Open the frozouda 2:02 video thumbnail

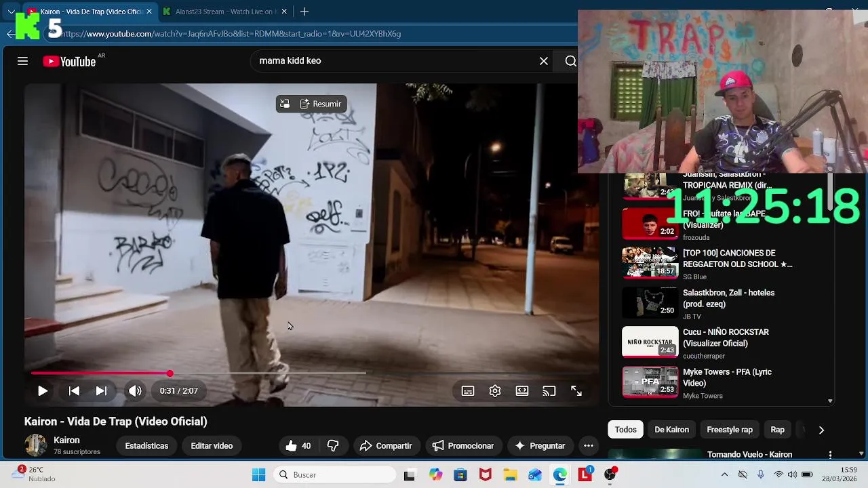(x=650, y=224)
